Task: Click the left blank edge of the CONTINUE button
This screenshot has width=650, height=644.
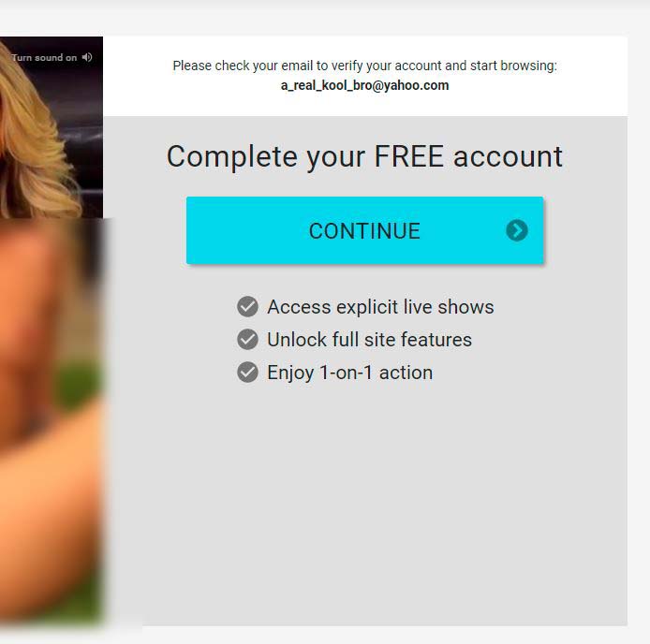Action: tap(232, 230)
